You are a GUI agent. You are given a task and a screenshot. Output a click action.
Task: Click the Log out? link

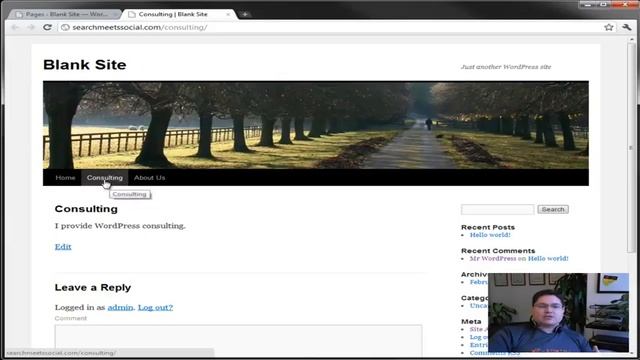click(x=155, y=307)
